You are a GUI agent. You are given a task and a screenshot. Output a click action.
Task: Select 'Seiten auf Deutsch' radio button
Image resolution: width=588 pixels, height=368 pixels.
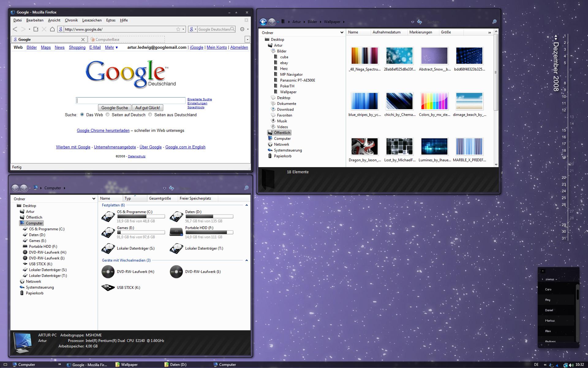tap(107, 114)
